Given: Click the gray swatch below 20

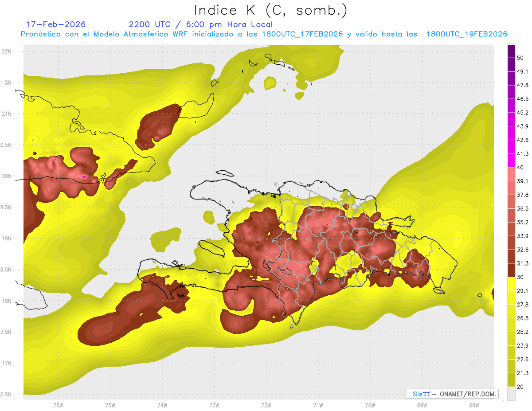Looking at the screenshot, I should (511, 394).
